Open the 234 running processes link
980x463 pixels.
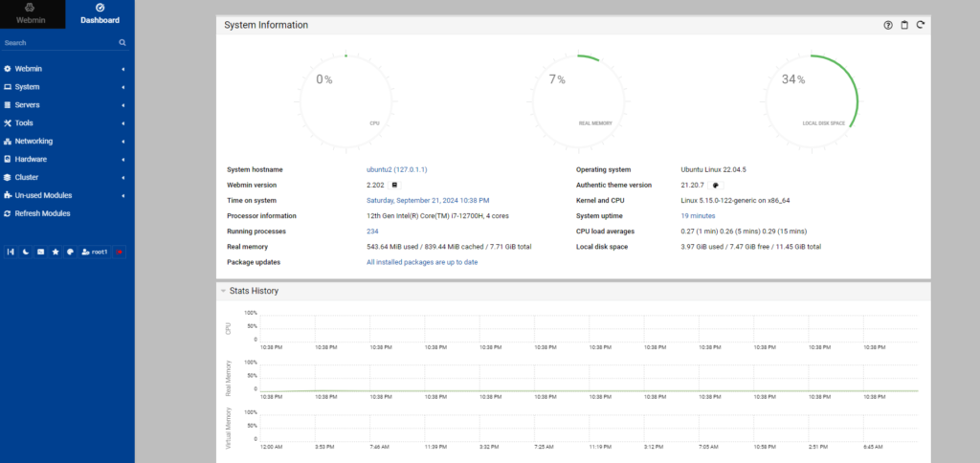point(372,231)
